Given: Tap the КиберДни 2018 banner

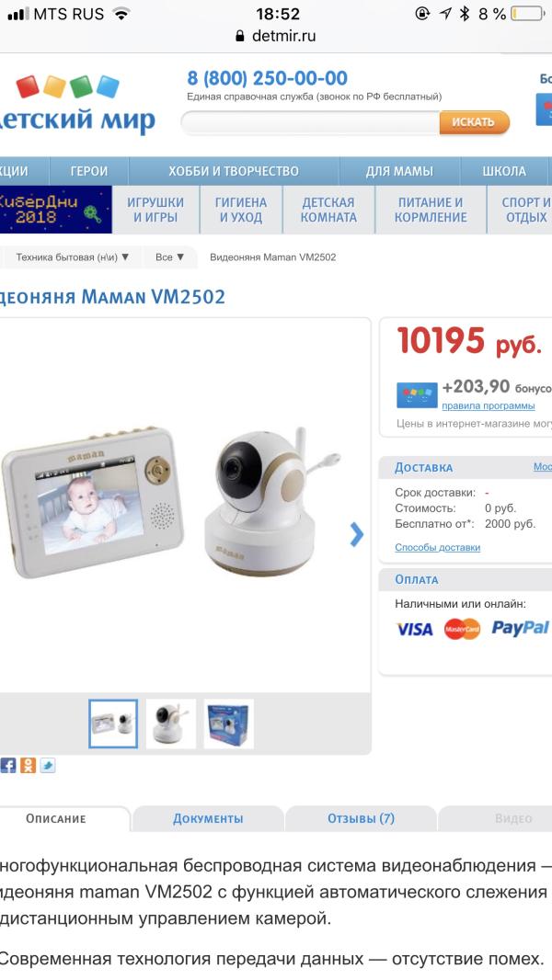Looking at the screenshot, I should pos(56,210).
